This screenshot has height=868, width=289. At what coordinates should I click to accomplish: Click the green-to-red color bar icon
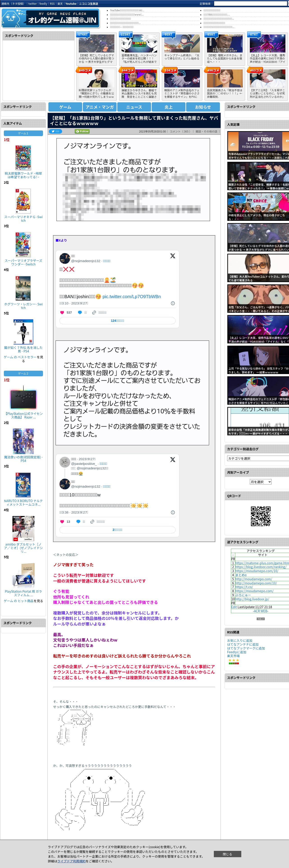234,663
